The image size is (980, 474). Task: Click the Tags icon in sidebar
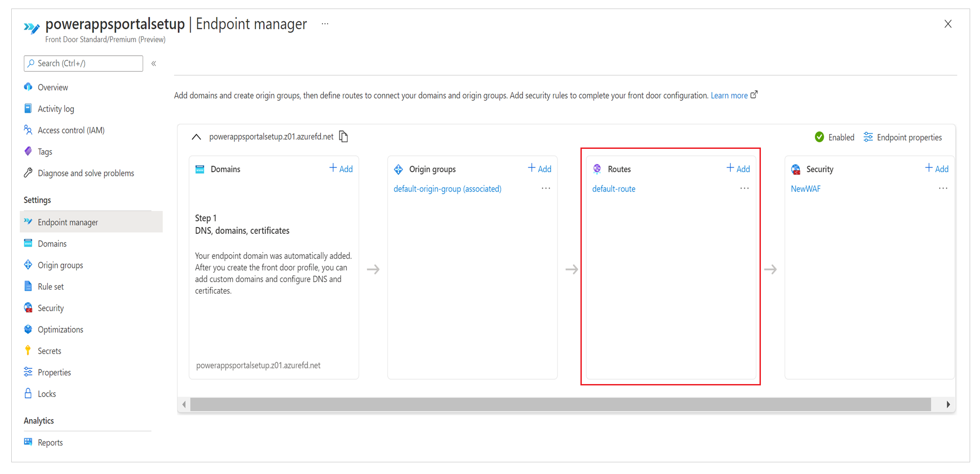[x=28, y=152]
